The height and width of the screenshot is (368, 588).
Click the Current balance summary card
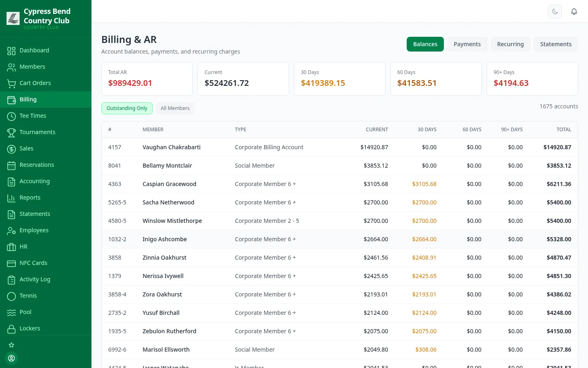[243, 79]
